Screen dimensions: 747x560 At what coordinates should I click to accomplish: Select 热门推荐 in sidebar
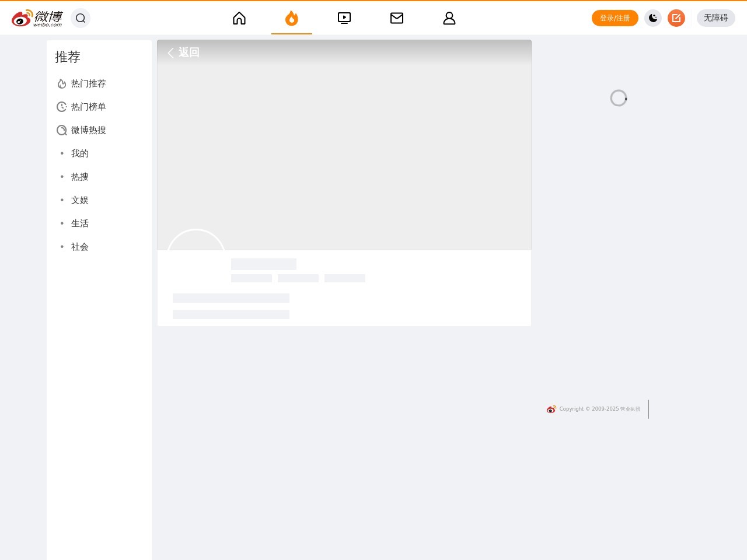pos(88,83)
